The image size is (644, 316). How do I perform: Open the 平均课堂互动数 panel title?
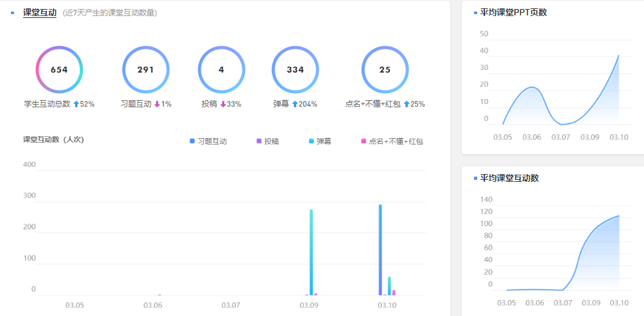click(x=509, y=178)
